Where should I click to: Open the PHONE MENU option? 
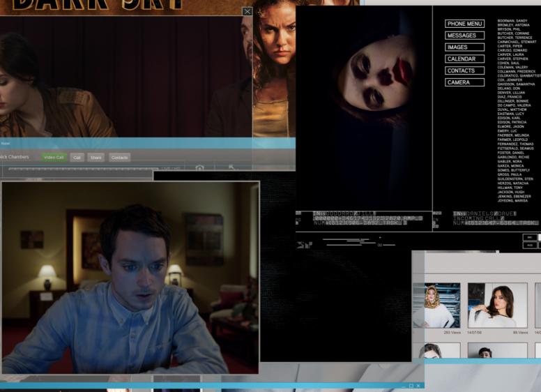[464, 24]
